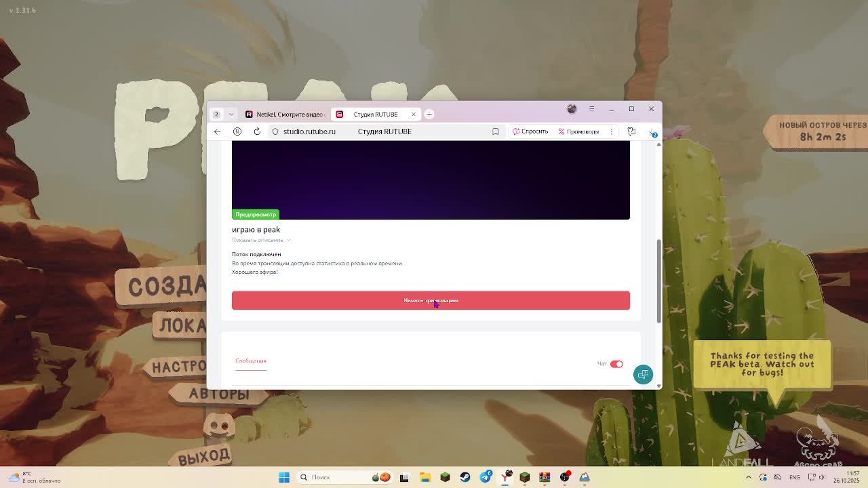Select ВЫХОД in the PEAK game menu

pos(204,455)
